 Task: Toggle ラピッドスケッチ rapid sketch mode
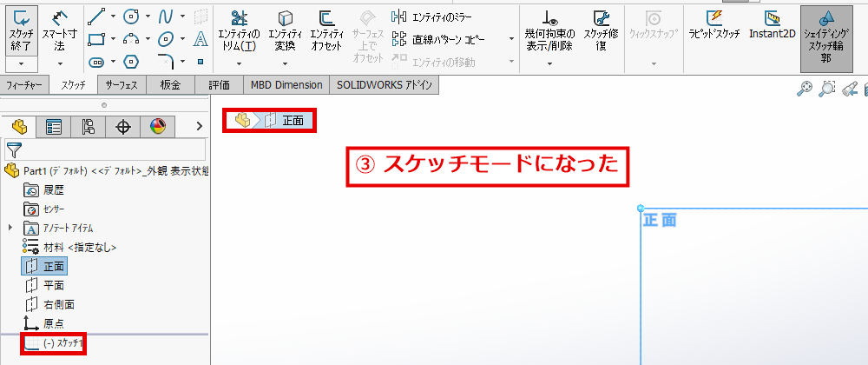pos(714,25)
